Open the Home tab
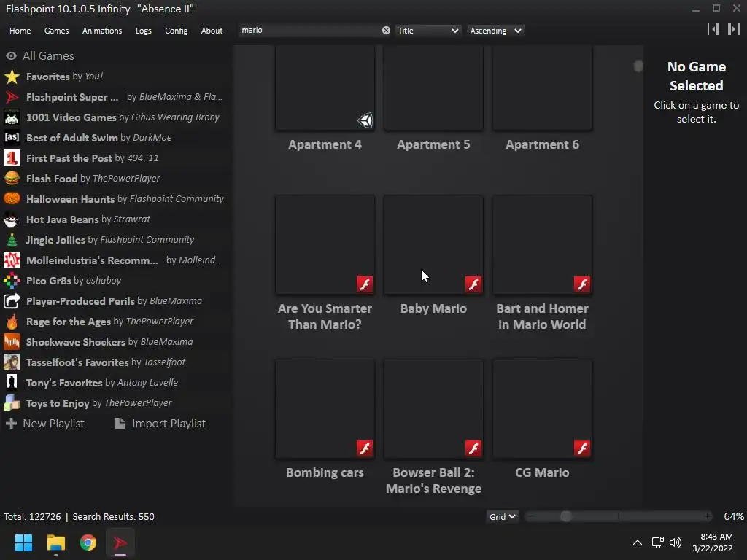The width and height of the screenshot is (747, 560). (20, 31)
